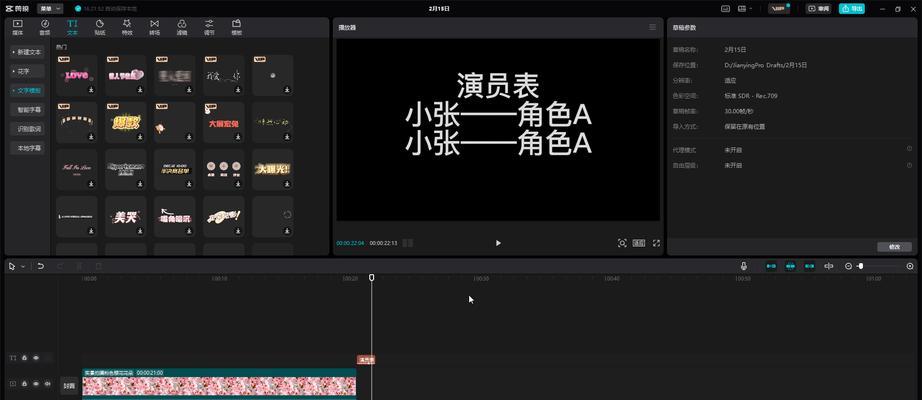Viewport: 922px width, 400px height.
Task: Switch to the 文本 (Text) tab
Action: (x=72, y=27)
